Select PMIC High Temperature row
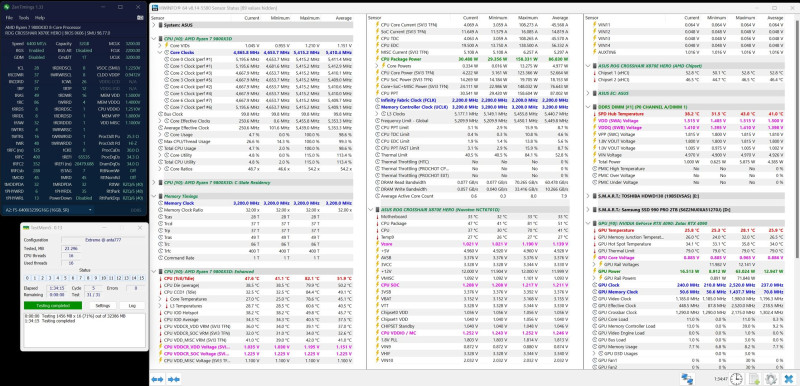800x386 pixels. (x=689, y=168)
